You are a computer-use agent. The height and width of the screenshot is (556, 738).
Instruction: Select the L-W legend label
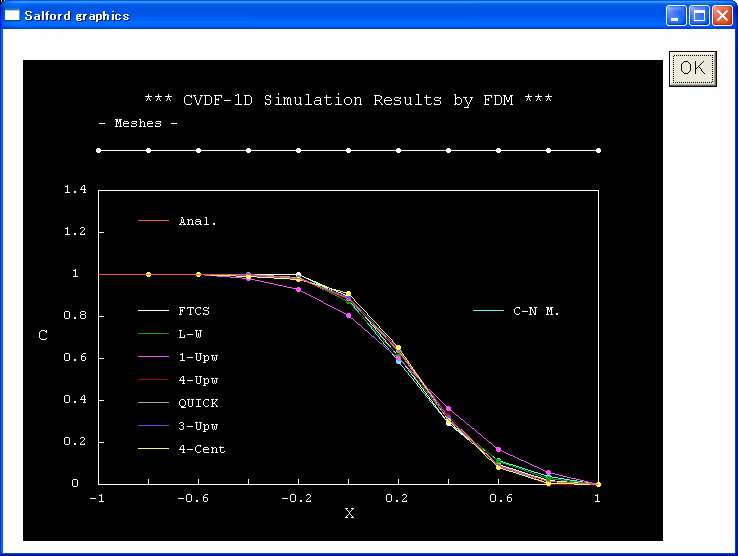point(190,334)
